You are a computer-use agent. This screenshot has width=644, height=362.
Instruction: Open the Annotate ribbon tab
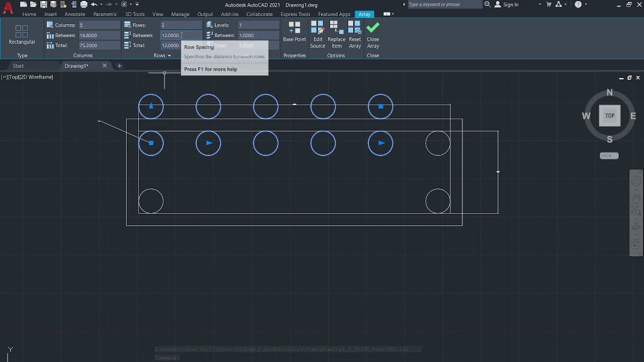pyautogui.click(x=75, y=14)
